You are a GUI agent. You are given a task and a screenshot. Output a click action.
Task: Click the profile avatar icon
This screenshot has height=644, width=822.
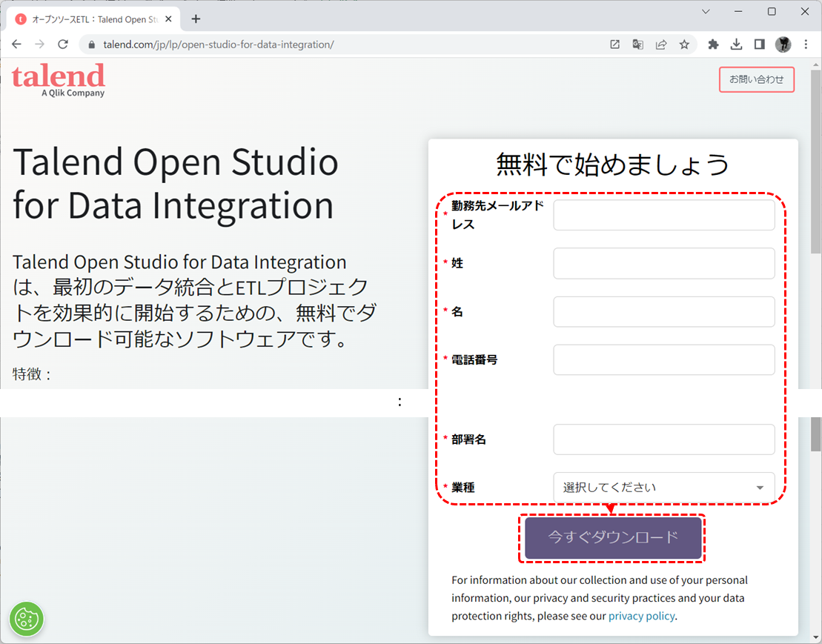point(783,44)
